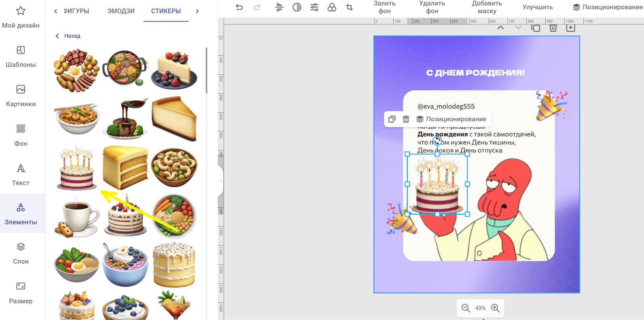Add the plain cheesecake slice sticker
The height and width of the screenshot is (320, 644).
click(x=174, y=118)
